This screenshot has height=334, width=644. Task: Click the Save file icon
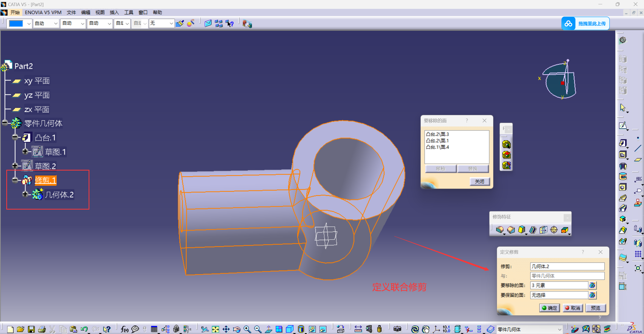(x=31, y=329)
